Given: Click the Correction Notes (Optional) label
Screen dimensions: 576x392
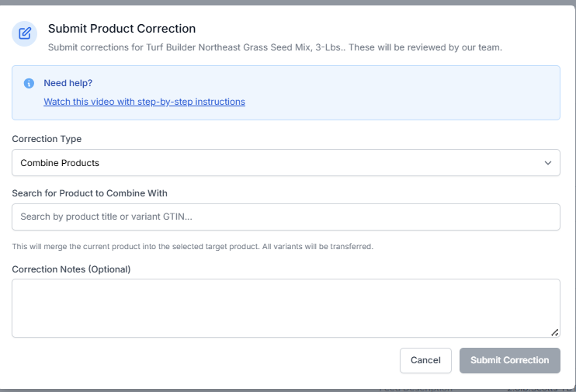Looking at the screenshot, I should (71, 269).
